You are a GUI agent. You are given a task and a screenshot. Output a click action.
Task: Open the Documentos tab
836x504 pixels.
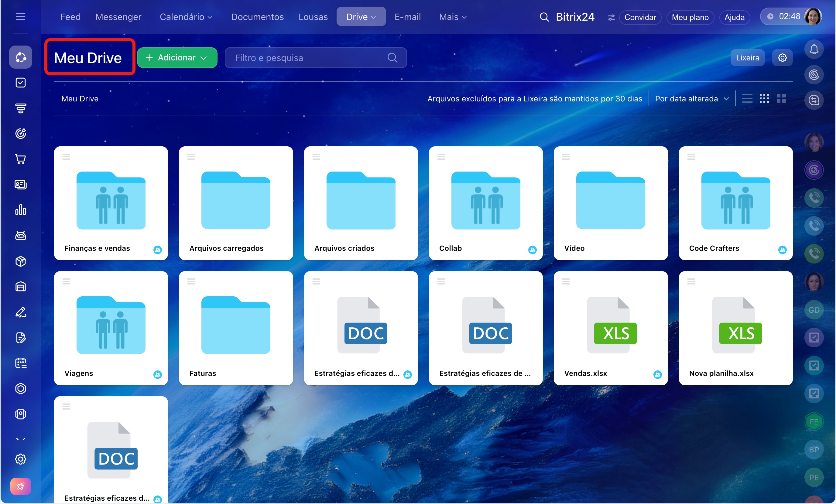(257, 17)
